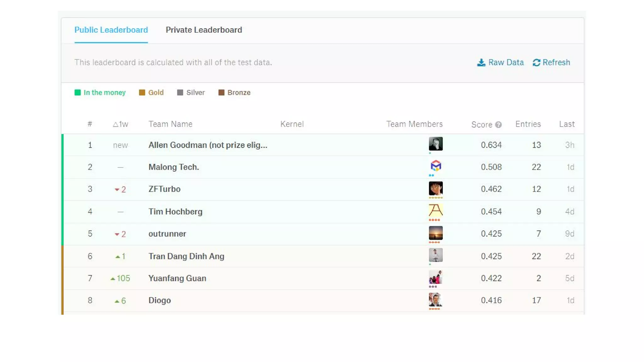Click Tim Hochberg's avatar icon
This screenshot has width=644, height=362.
[x=436, y=210]
